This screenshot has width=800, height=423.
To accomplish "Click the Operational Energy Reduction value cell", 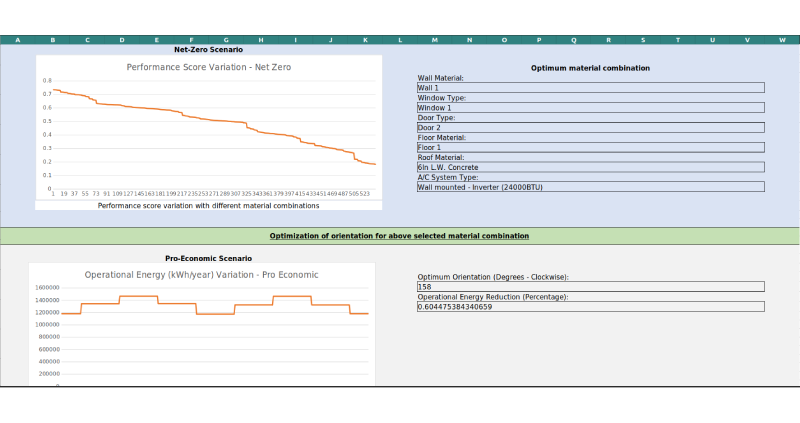I will 590,306.
